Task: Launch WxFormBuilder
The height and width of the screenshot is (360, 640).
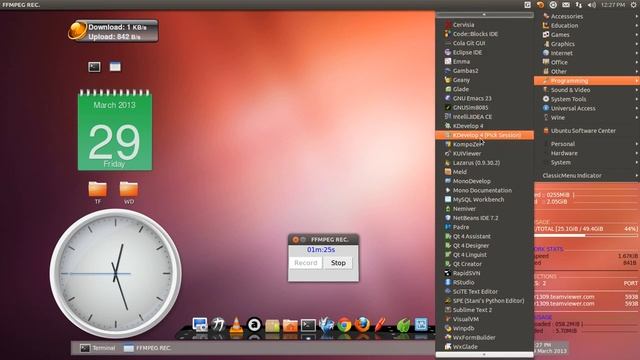Action: click(x=484, y=338)
